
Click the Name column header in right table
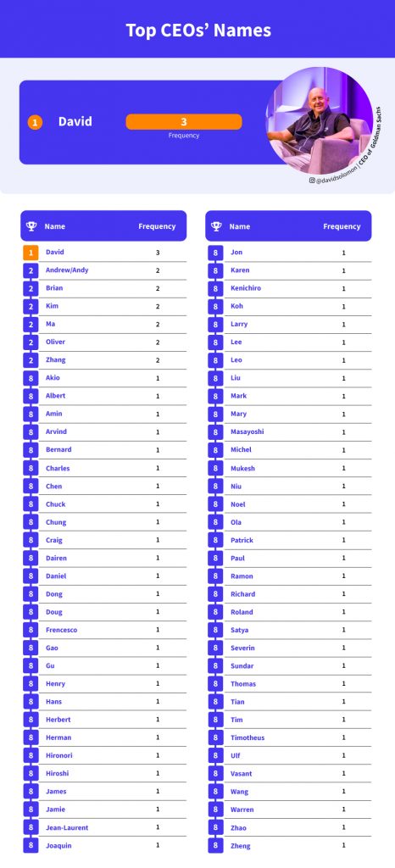240,225
